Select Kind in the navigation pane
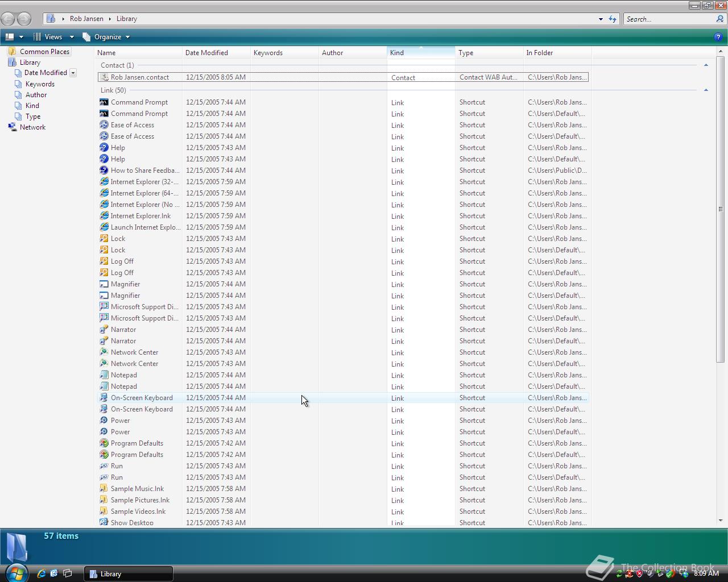Screen dimensions: 728x582 32,106
